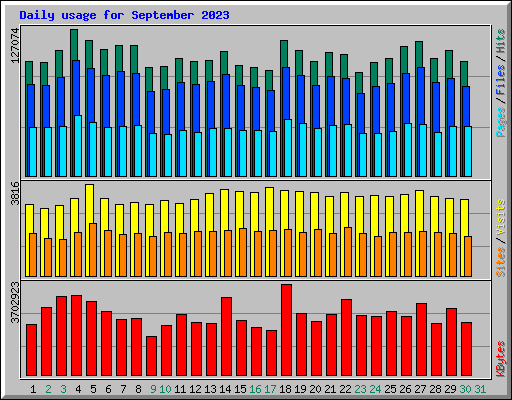Click the 'Daily usage for September 2023' title
Screen dimensions: 512x400
124,15
